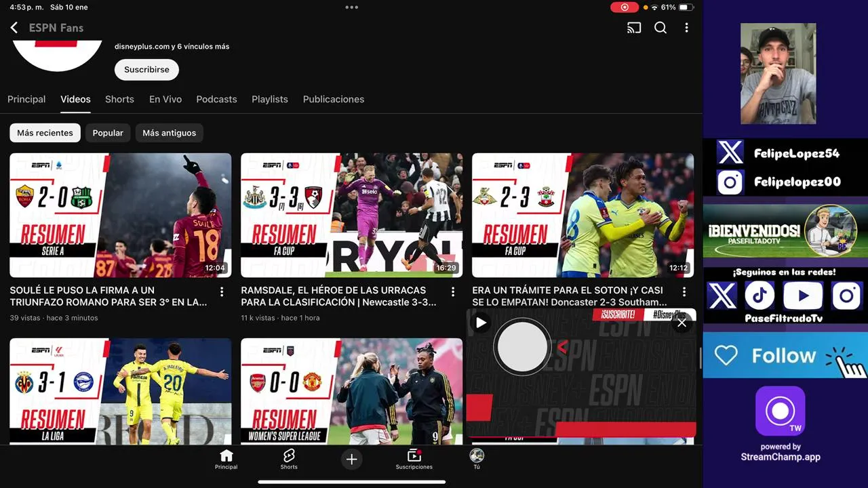The width and height of the screenshot is (868, 488).
Task: Go to Principal in the bottom bar
Action: point(226,460)
